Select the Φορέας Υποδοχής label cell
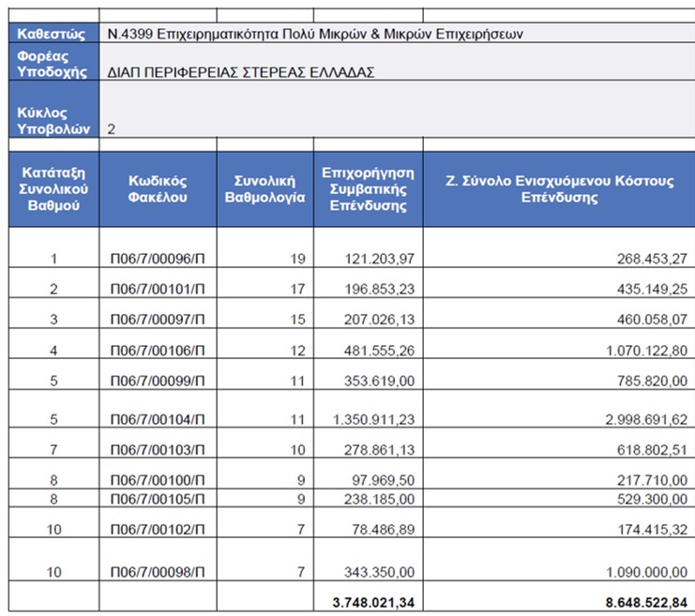Screen dimensions: 695x616 point(53,62)
